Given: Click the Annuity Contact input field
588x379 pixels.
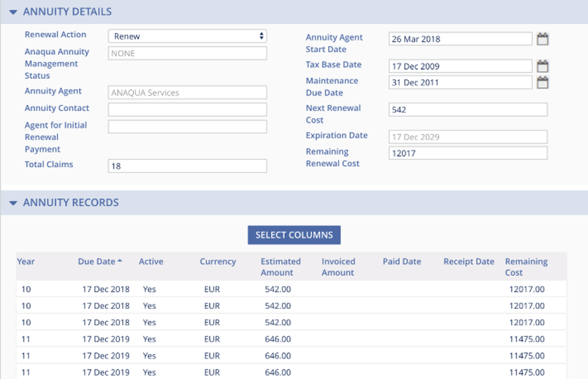Looking at the screenshot, I should pos(188,109).
